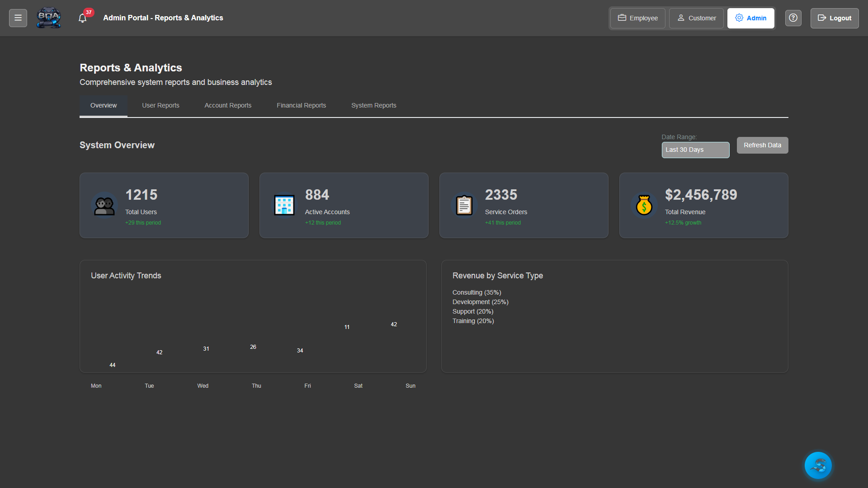Switch to the Financial Reports tab
This screenshot has height=488, width=868.
pyautogui.click(x=301, y=105)
